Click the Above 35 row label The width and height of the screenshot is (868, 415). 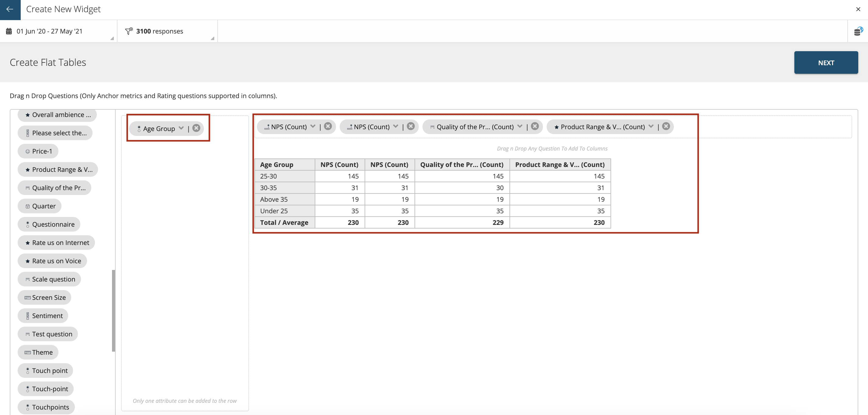tap(285, 199)
